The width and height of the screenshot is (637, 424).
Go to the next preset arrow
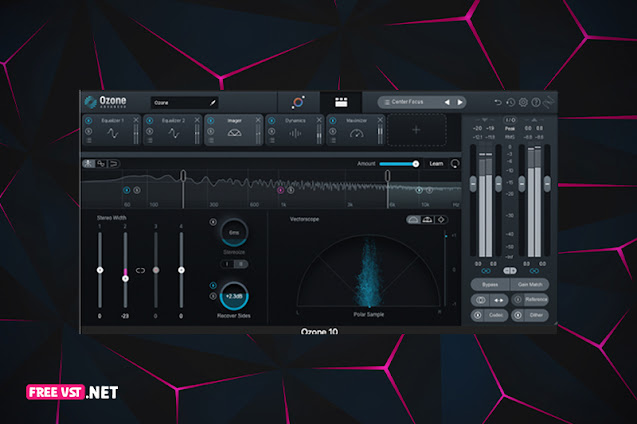tap(460, 102)
